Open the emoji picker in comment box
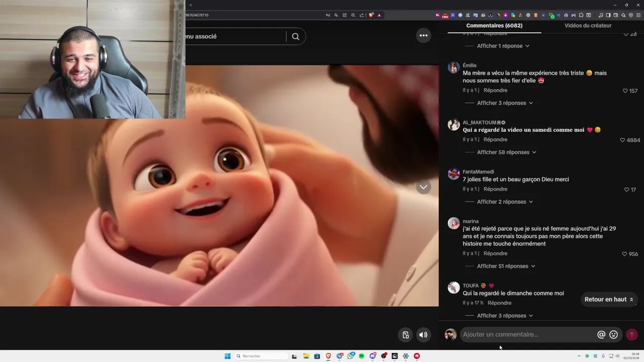Image resolution: width=644 pixels, height=362 pixels. click(x=614, y=334)
